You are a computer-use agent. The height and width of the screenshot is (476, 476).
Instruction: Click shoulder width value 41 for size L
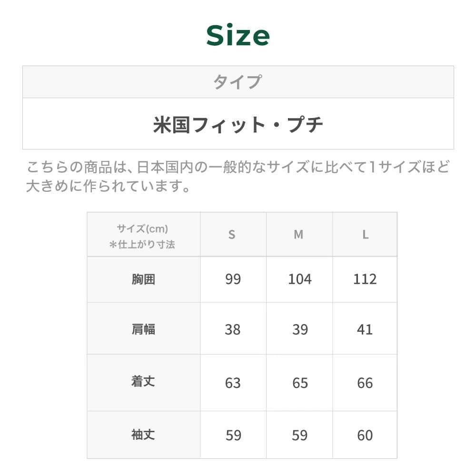(365, 329)
